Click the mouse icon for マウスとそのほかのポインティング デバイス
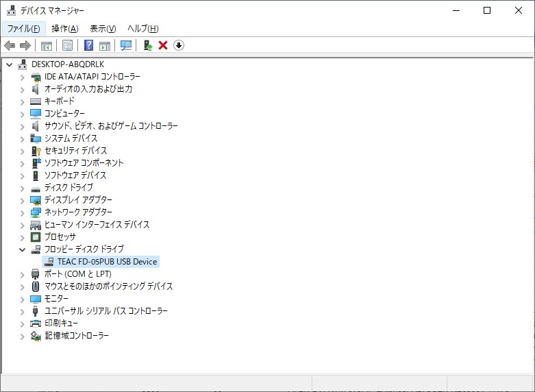This screenshot has height=392, width=535. (36, 286)
